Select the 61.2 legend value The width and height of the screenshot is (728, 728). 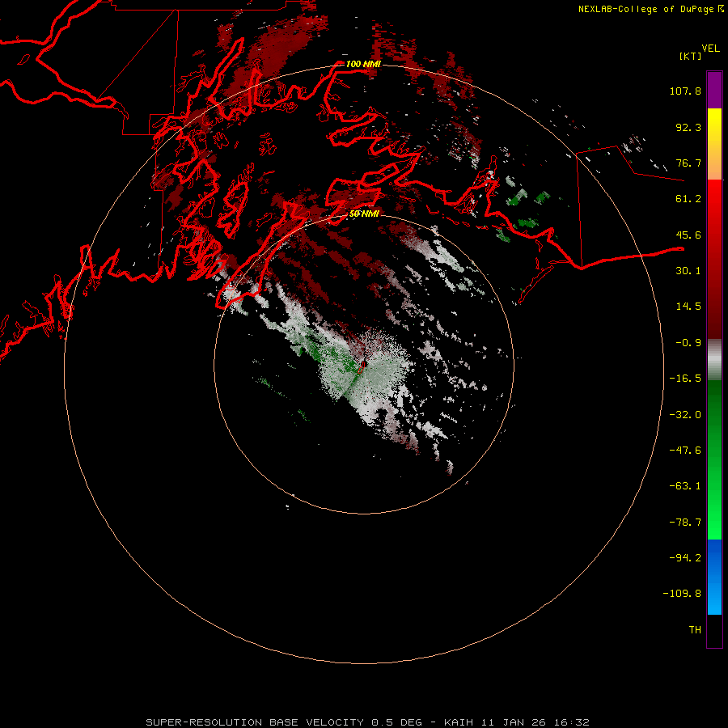click(688, 199)
